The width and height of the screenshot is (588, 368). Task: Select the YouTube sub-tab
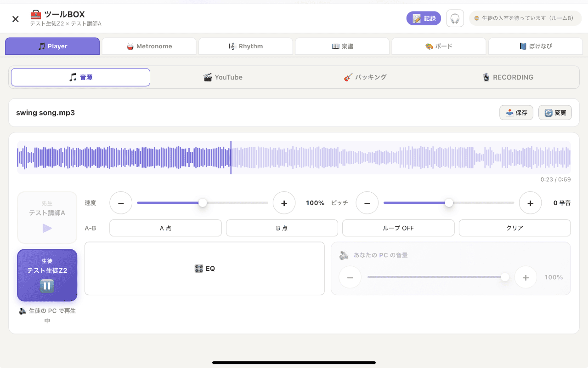pos(223,77)
